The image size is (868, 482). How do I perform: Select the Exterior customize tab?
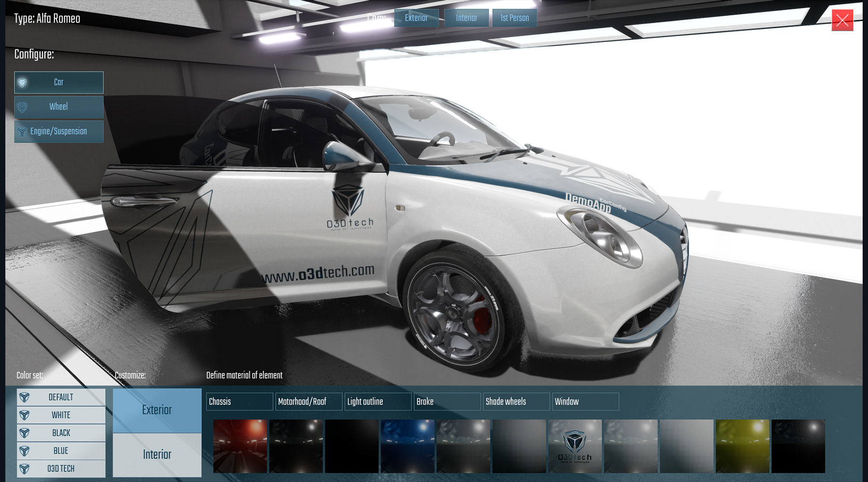click(157, 410)
